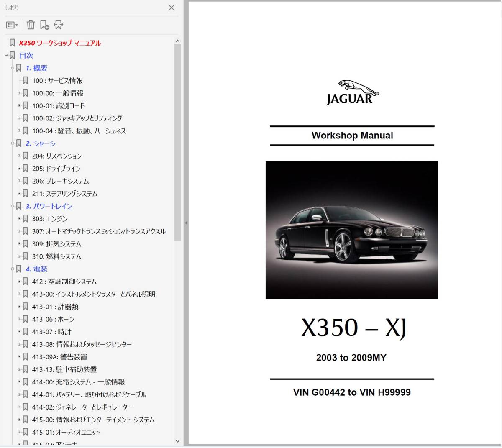502x448 pixels.
Task: Click the bookmark icon beside 303: エンジン
Action: click(x=26, y=218)
